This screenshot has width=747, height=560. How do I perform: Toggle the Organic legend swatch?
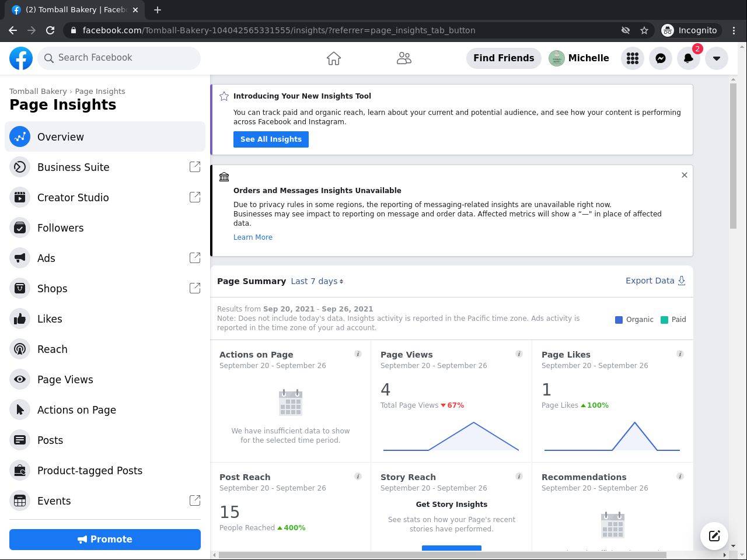point(619,320)
